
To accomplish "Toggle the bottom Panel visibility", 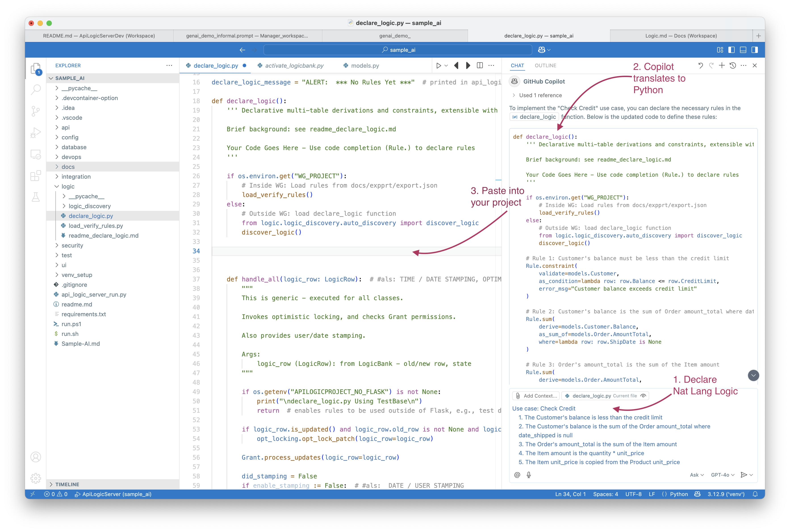I will click(743, 50).
